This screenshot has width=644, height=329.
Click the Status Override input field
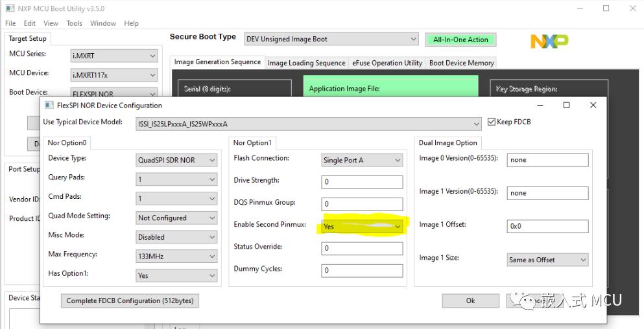[x=362, y=248]
